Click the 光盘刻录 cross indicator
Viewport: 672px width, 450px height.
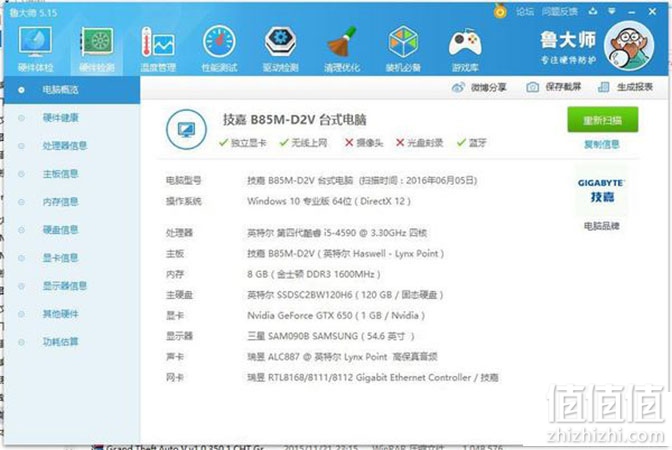[x=419, y=143]
